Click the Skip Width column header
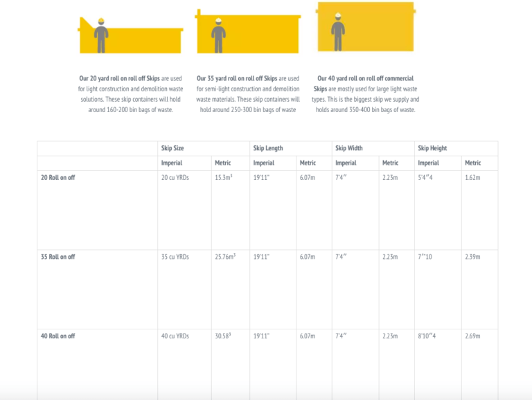The image size is (532, 400). click(x=349, y=148)
